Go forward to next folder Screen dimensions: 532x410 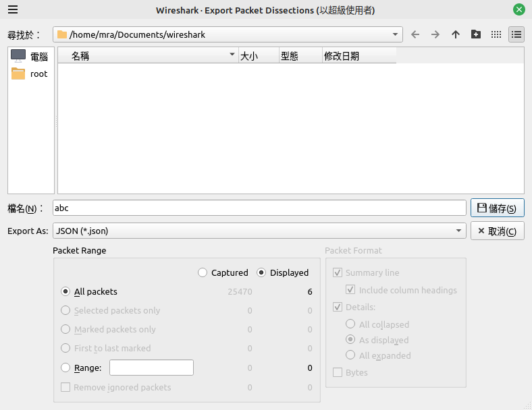435,34
